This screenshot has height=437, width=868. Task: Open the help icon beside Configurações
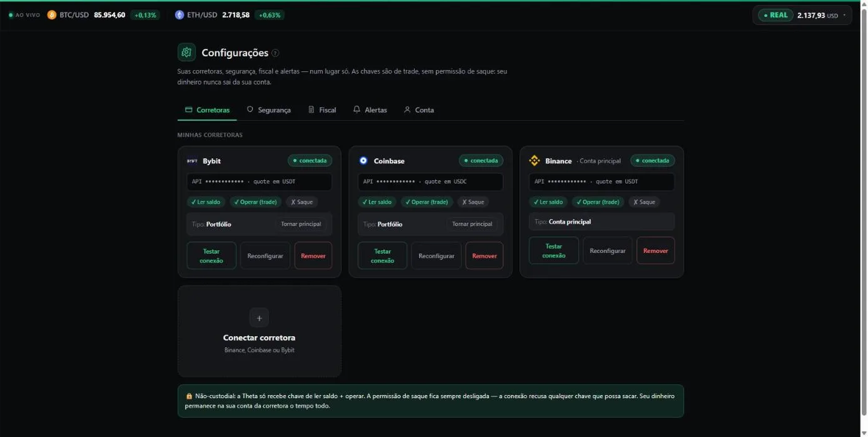[x=276, y=53]
